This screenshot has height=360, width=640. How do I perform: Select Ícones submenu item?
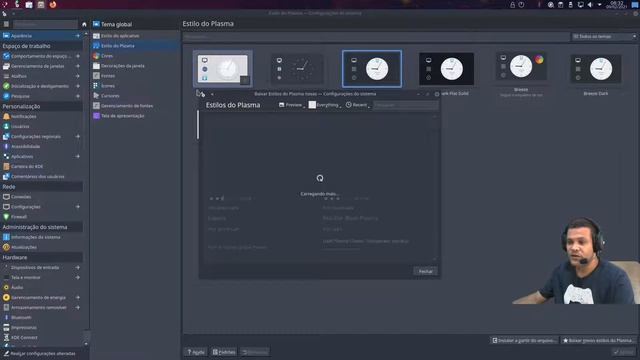tap(135, 86)
